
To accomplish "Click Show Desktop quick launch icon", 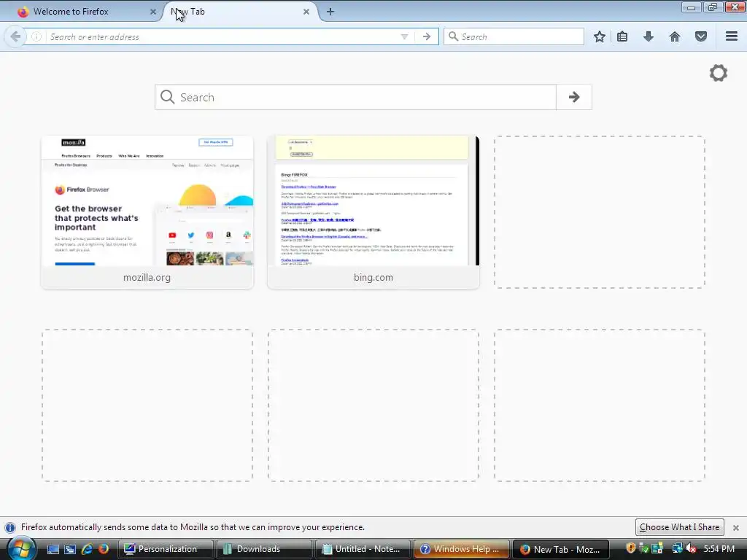I will (53, 550).
